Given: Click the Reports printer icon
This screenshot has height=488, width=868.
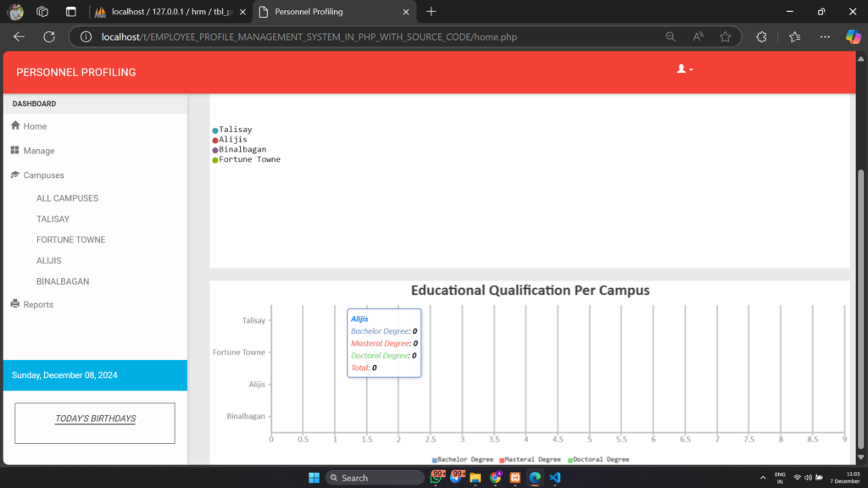Looking at the screenshot, I should point(15,304).
